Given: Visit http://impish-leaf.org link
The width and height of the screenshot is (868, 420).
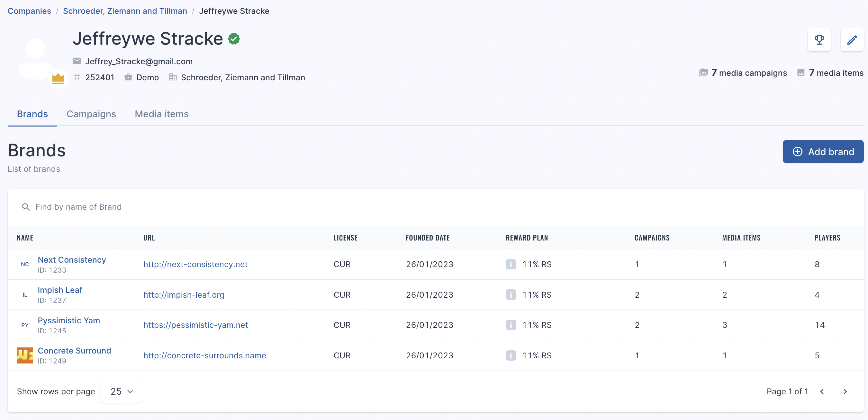Looking at the screenshot, I should click(184, 295).
